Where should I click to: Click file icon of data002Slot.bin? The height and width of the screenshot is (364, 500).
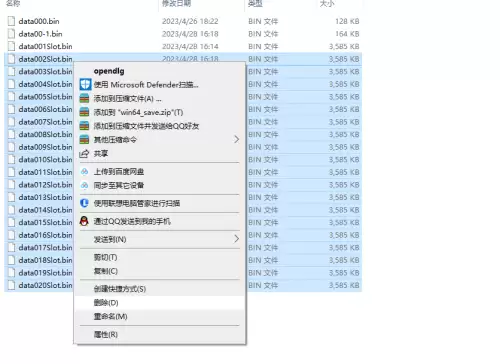[x=11, y=59]
